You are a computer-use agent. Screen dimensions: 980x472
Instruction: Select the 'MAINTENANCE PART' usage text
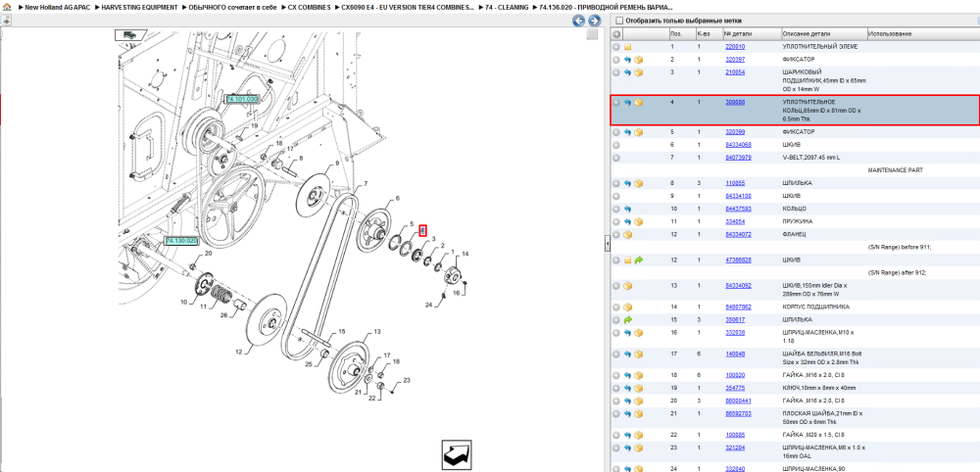click(x=896, y=170)
